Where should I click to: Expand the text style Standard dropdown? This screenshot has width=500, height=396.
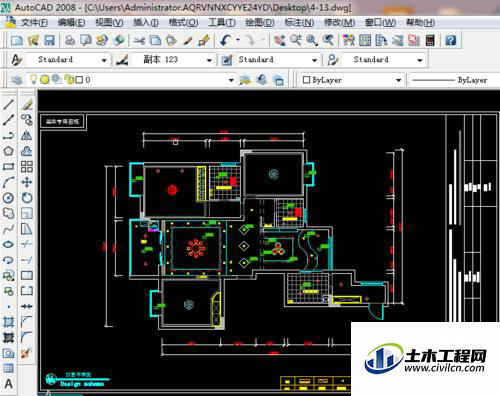[104, 60]
